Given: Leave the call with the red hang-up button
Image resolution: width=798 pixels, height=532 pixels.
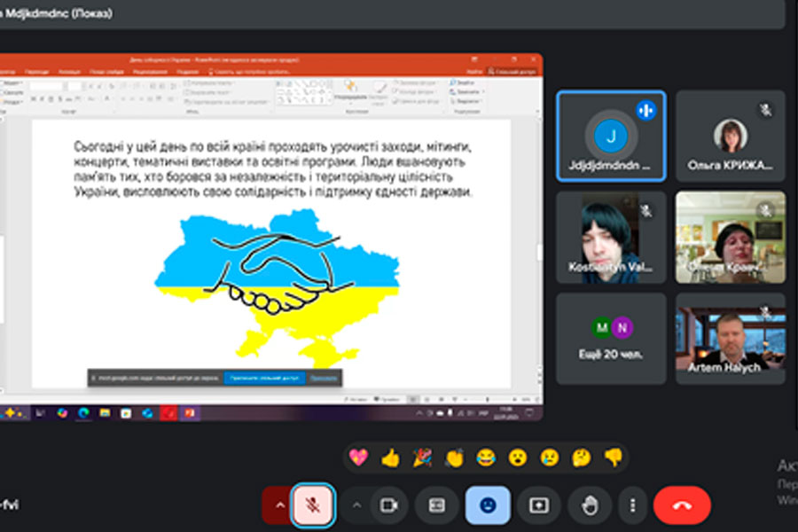Looking at the screenshot, I should coord(682,505).
